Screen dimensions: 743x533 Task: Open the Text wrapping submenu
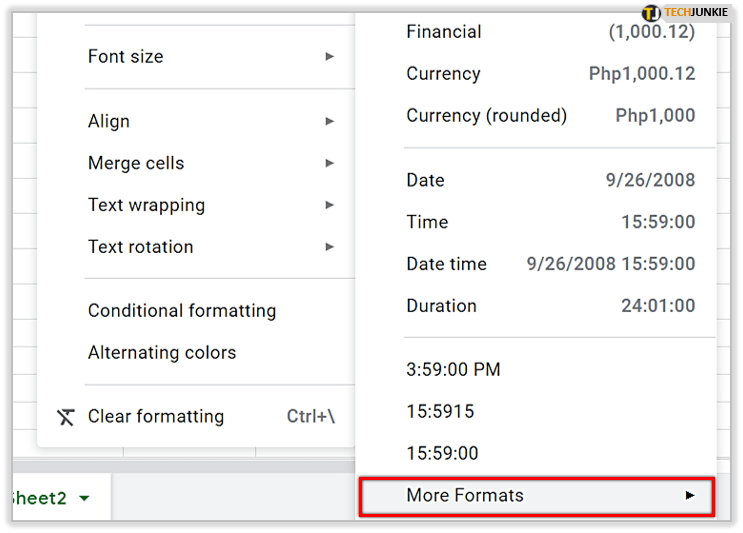(146, 205)
